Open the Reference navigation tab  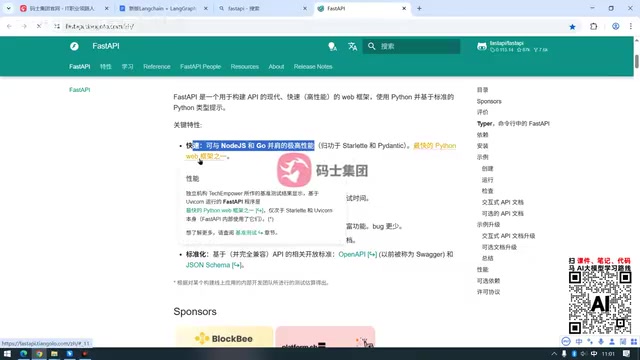pos(157,67)
